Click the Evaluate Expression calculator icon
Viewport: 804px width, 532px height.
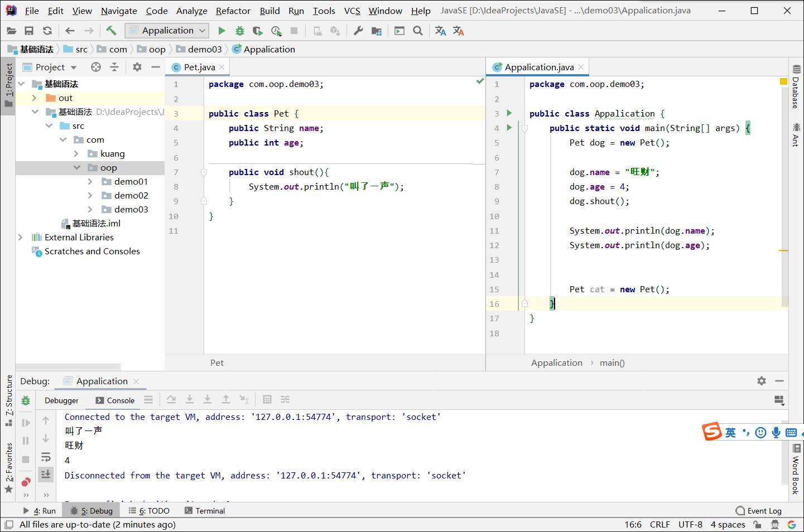coord(267,399)
